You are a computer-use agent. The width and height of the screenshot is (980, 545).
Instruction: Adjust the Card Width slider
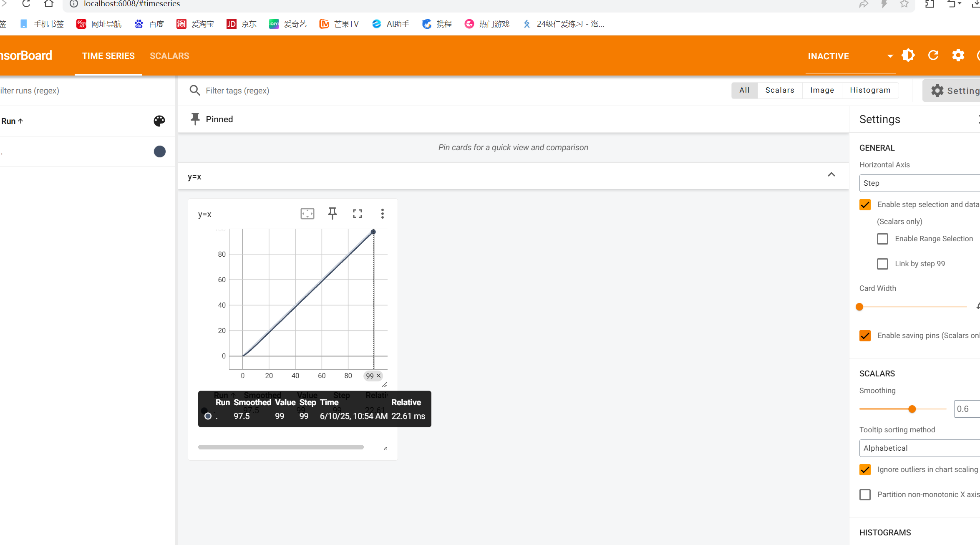click(x=859, y=307)
